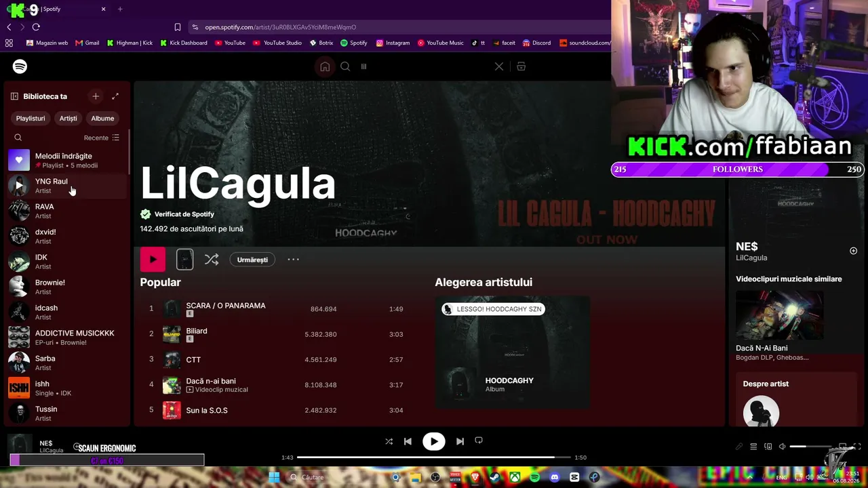Create a new playlist with plus icon
This screenshot has width=868, height=488.
[x=96, y=96]
